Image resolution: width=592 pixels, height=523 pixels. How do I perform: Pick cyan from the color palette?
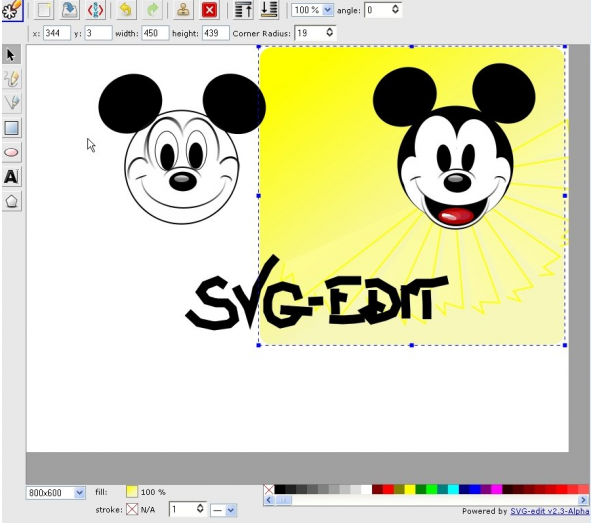pos(453,490)
